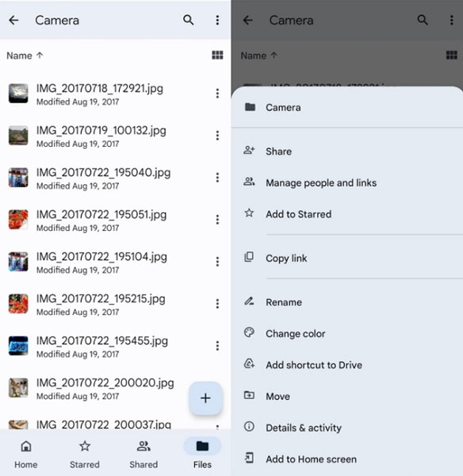Tap the search icon in left Camera header

[x=188, y=20]
